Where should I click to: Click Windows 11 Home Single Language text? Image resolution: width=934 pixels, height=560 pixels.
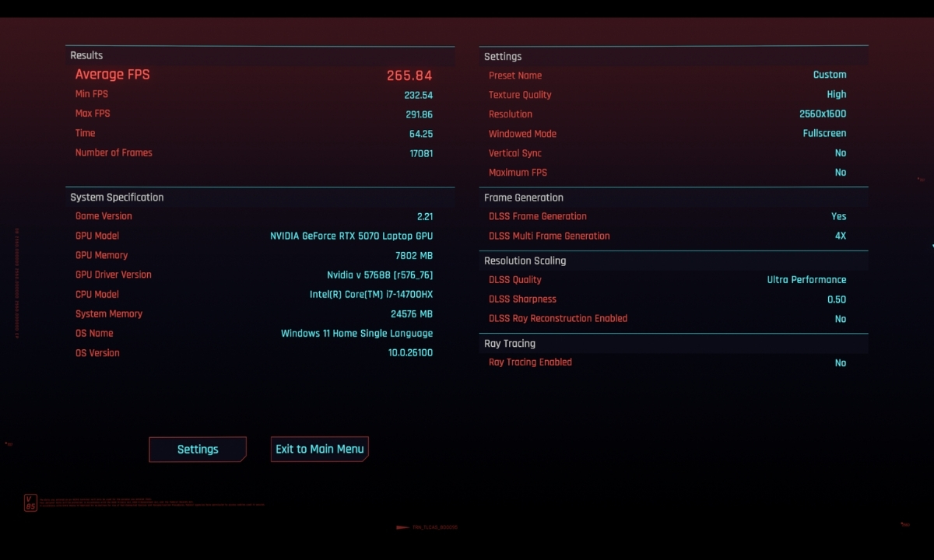(356, 334)
